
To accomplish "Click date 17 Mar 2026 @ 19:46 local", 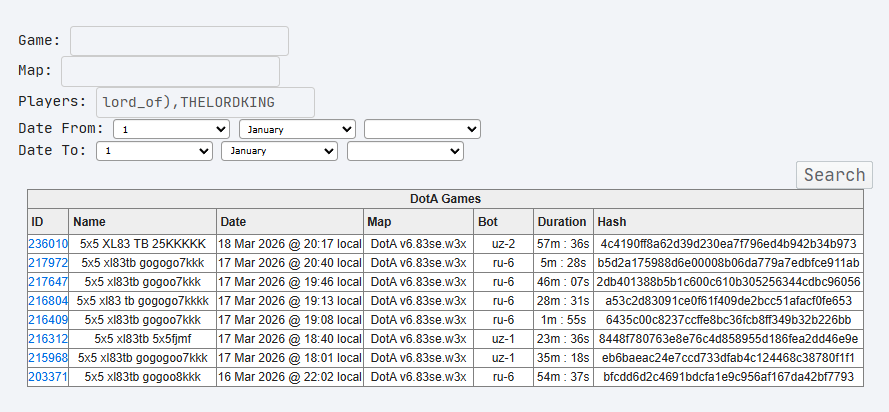I will (290, 282).
